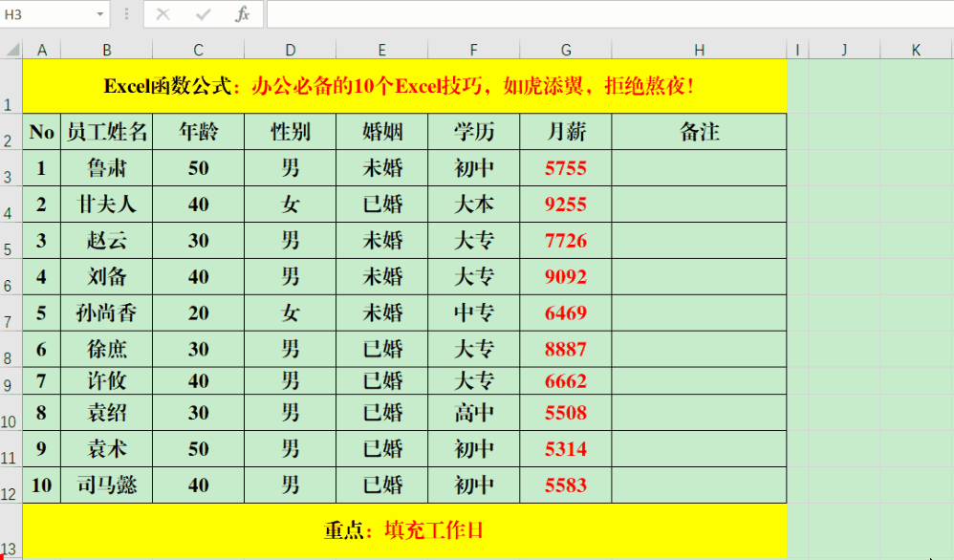Select column G header
The height and width of the screenshot is (560, 954).
coord(566,50)
